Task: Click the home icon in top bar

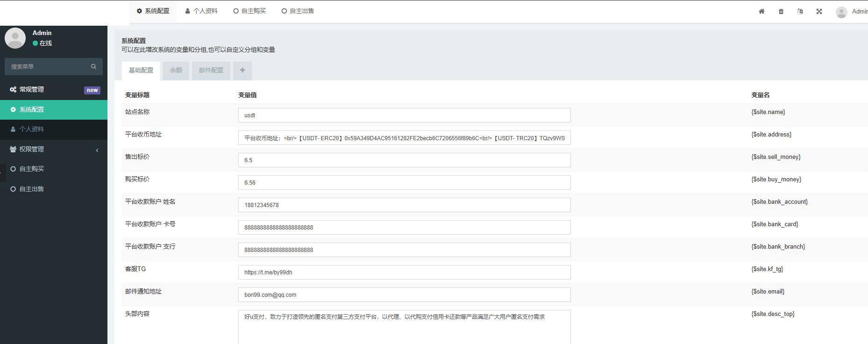Action: click(761, 12)
